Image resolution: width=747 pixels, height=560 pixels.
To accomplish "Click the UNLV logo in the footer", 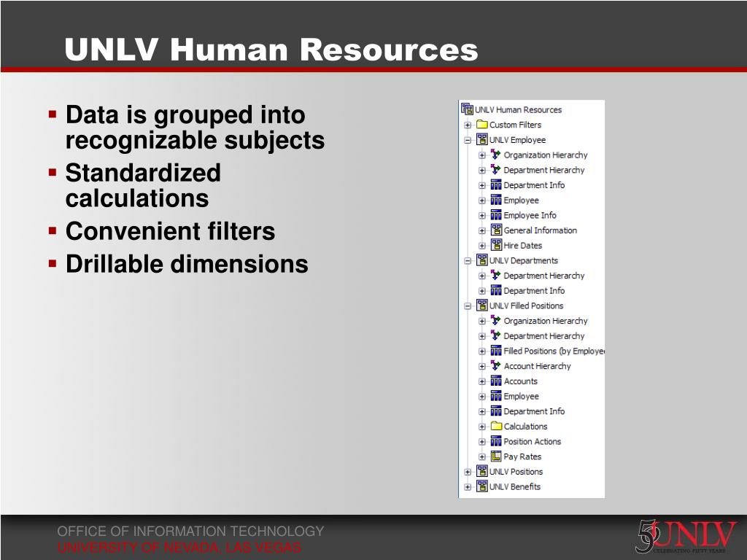I will click(x=686, y=536).
